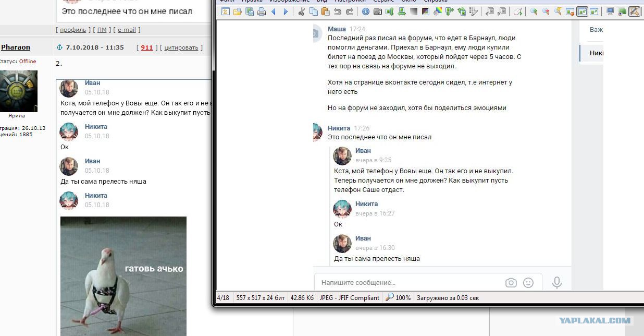The width and height of the screenshot is (644, 336).
Task: Click '4/18' image counter in status bar
Action: click(223, 298)
